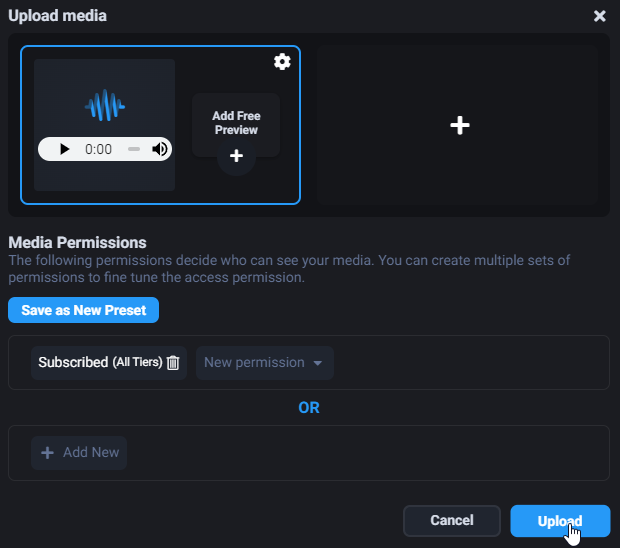Click the 0:00 audio time display
Image resolution: width=620 pixels, height=548 pixels.
99,149
